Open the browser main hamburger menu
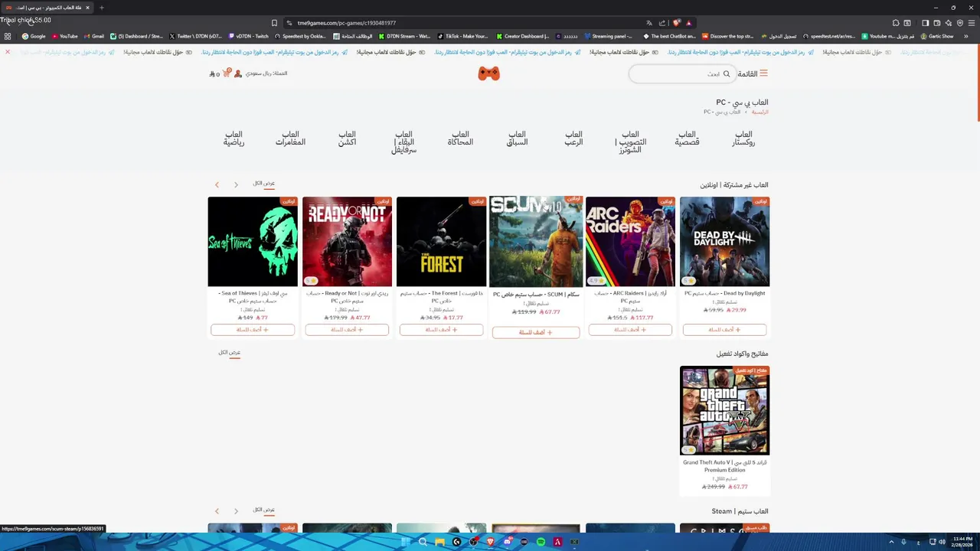 [x=972, y=23]
